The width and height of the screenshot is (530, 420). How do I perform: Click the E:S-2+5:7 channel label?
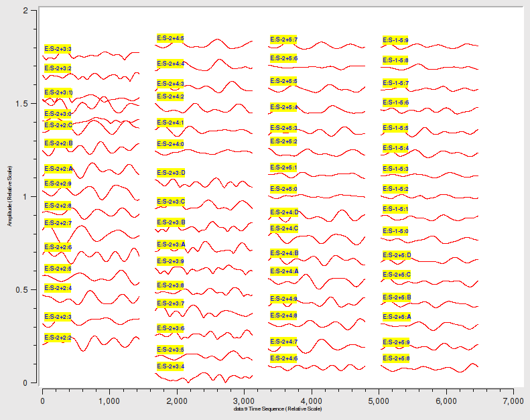283,40
